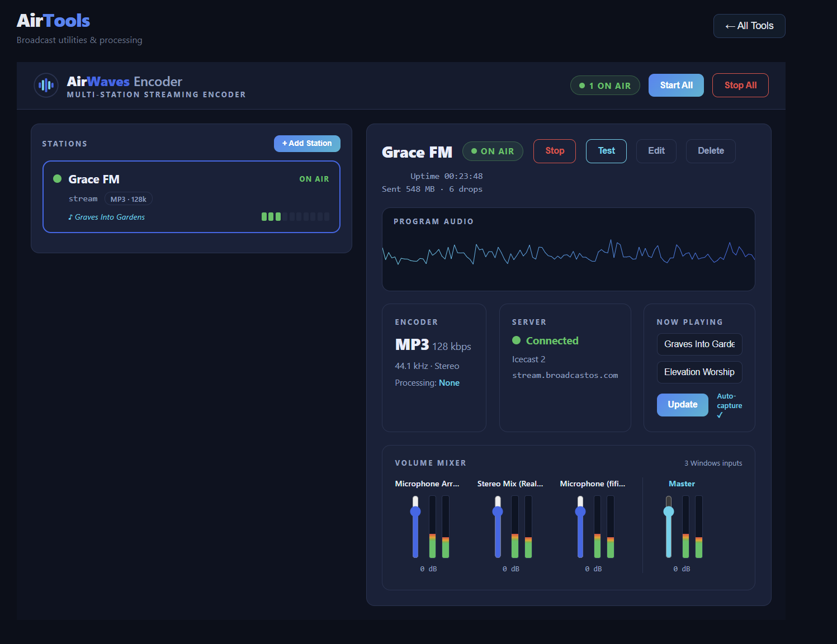Click the 44.1 kHz · Stereo text
The height and width of the screenshot is (644, 837).
[x=427, y=366]
